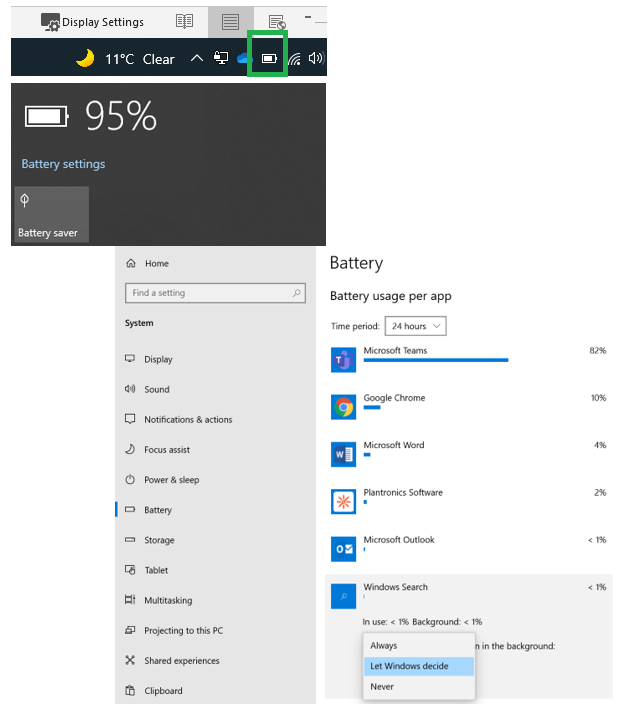
Task: Expand hidden tray icons with the chevron
Action: point(197,58)
